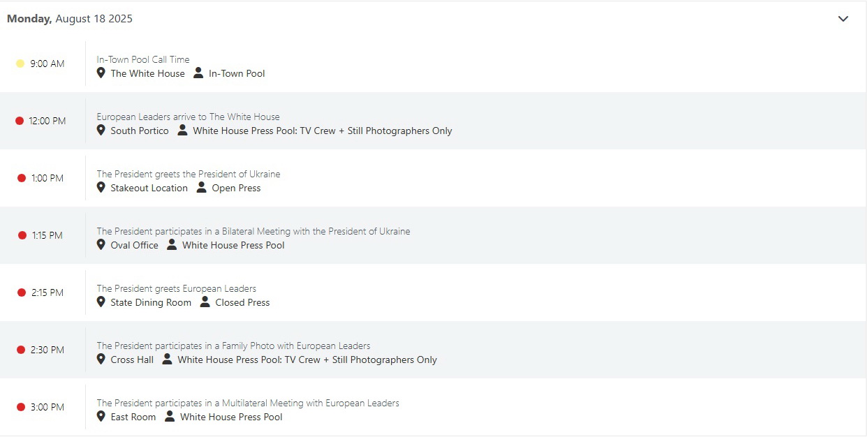Screen dimensions: 868x437
Task: Open European Leaders arrive to The White House
Action: pyautogui.click(x=188, y=117)
